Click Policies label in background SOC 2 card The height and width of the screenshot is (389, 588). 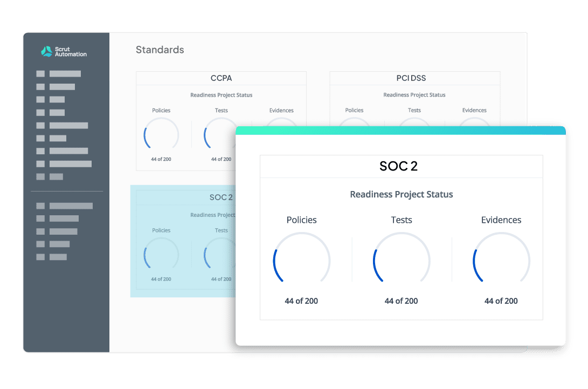(x=161, y=230)
